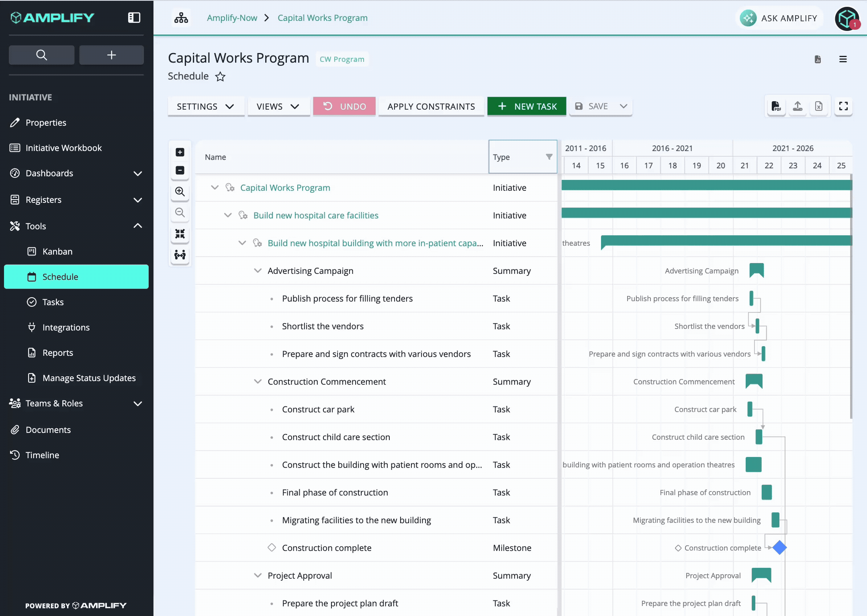Image resolution: width=867 pixels, height=616 pixels.
Task: Collapse Build new hospital building row
Action: click(242, 243)
